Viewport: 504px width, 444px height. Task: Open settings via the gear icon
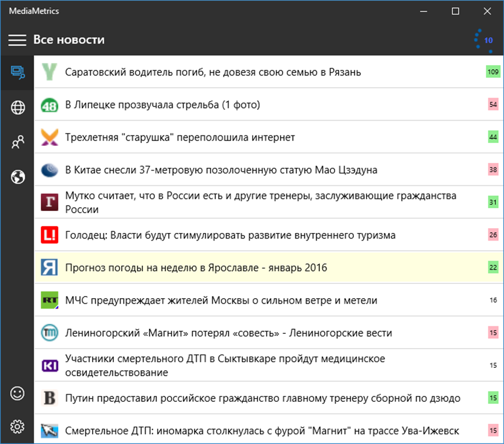(18, 426)
